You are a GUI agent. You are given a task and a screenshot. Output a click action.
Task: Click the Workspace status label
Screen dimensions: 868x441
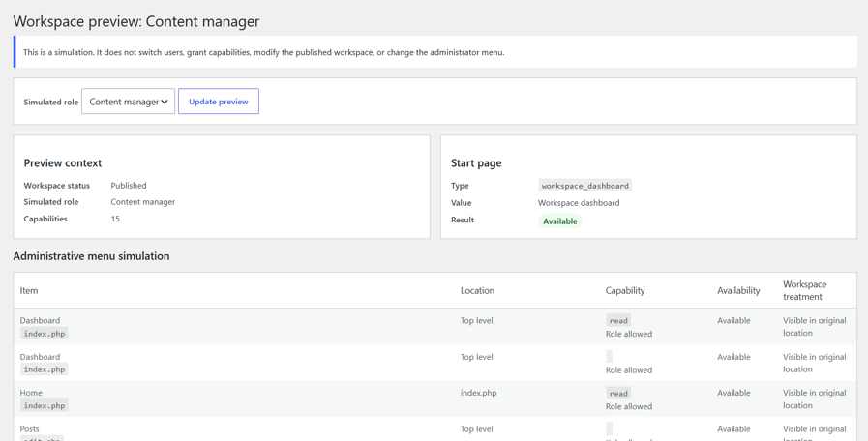57,186
